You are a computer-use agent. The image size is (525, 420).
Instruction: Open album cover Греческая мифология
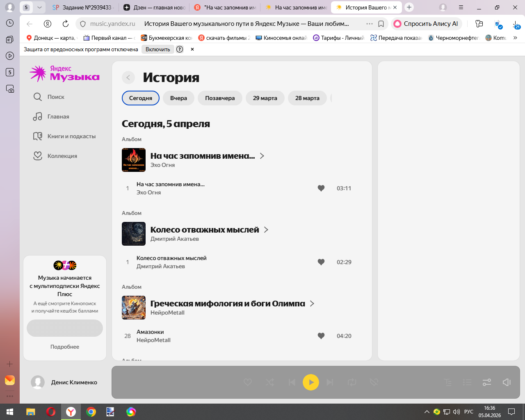[x=134, y=308]
